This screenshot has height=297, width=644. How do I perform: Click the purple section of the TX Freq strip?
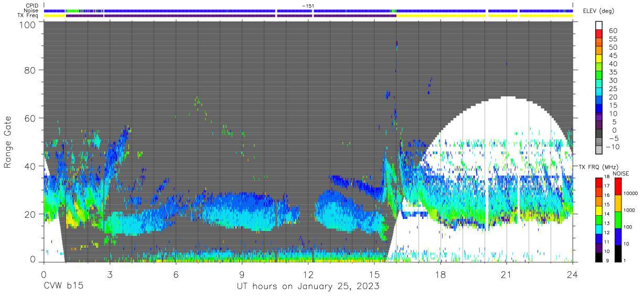231,16
